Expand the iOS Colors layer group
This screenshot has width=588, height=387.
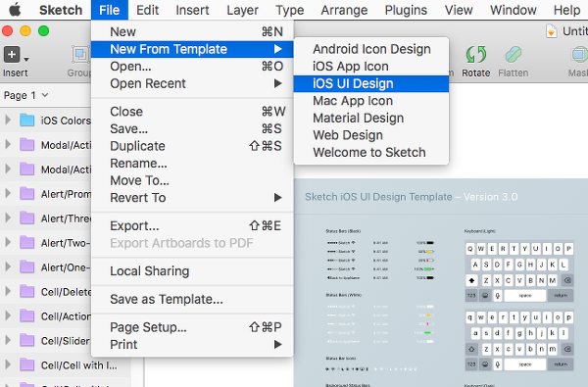[8, 120]
